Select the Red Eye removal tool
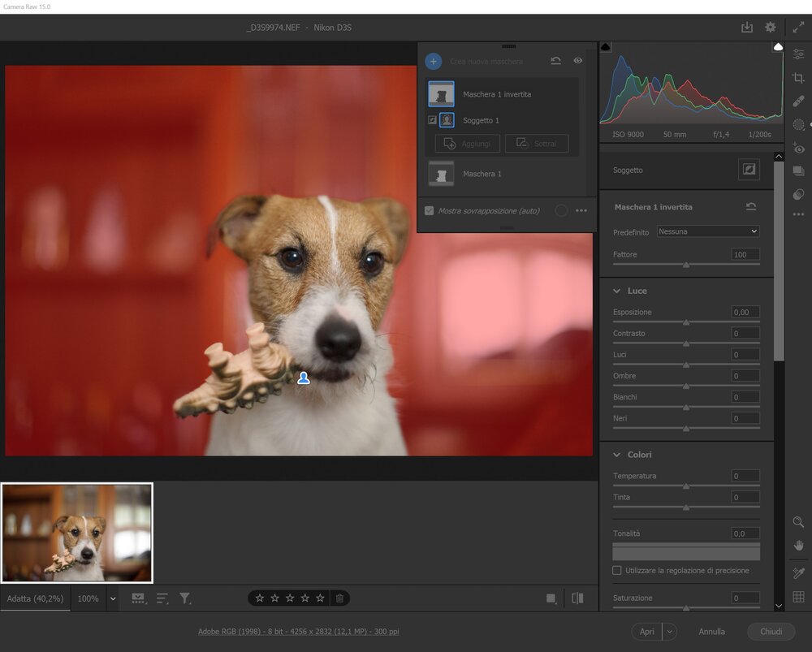812x652 pixels. [x=798, y=148]
